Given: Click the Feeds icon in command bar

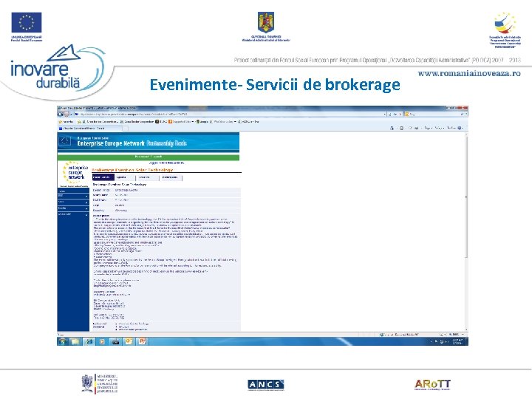Looking at the screenshot, I should [401, 129].
